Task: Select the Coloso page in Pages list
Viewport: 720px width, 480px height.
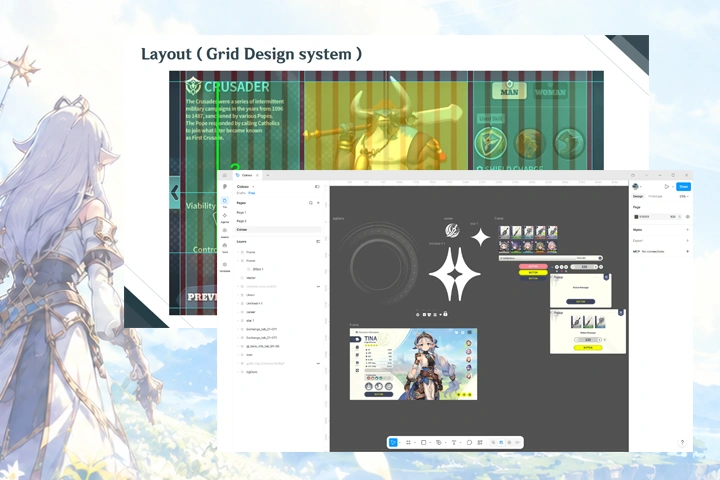Action: [277, 229]
